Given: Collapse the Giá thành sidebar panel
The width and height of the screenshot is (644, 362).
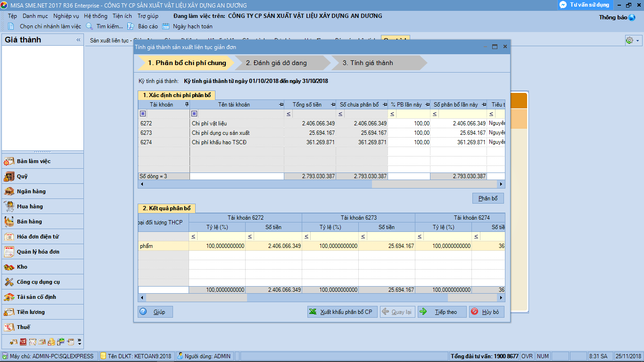Looking at the screenshot, I should (x=78, y=40).
